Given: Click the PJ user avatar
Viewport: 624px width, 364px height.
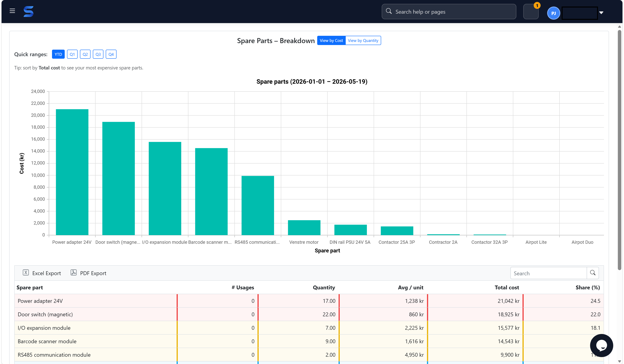Looking at the screenshot, I should [x=554, y=13].
